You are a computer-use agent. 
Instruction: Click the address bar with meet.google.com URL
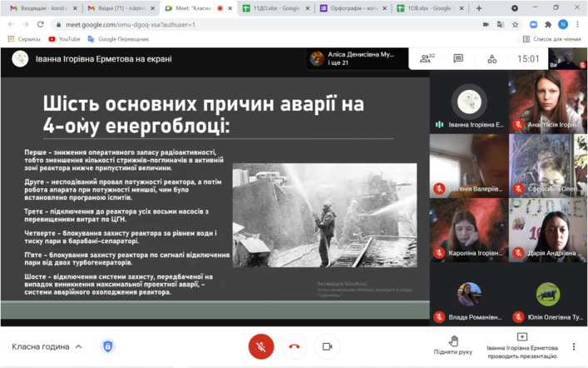click(x=263, y=24)
